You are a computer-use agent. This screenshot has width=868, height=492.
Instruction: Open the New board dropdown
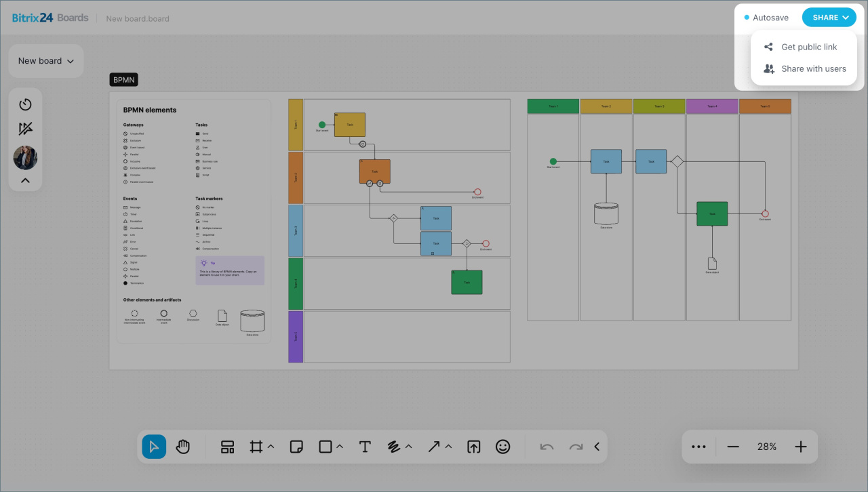pos(45,61)
